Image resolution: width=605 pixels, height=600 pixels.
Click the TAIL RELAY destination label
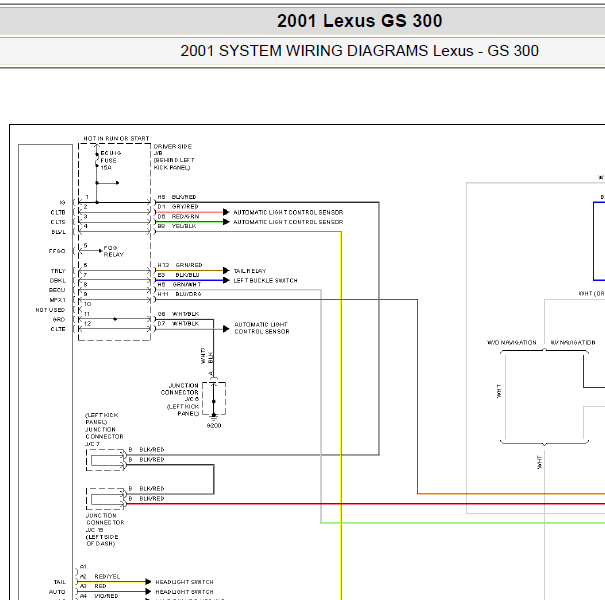(250, 271)
